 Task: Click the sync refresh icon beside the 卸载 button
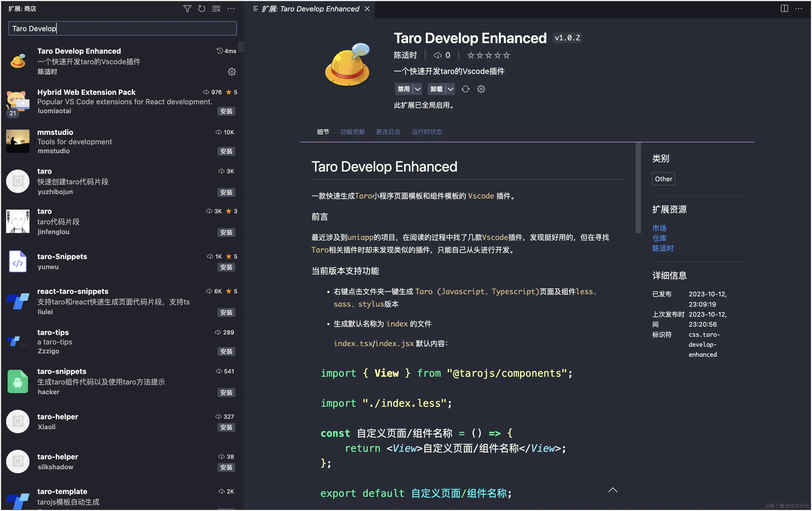[465, 89]
